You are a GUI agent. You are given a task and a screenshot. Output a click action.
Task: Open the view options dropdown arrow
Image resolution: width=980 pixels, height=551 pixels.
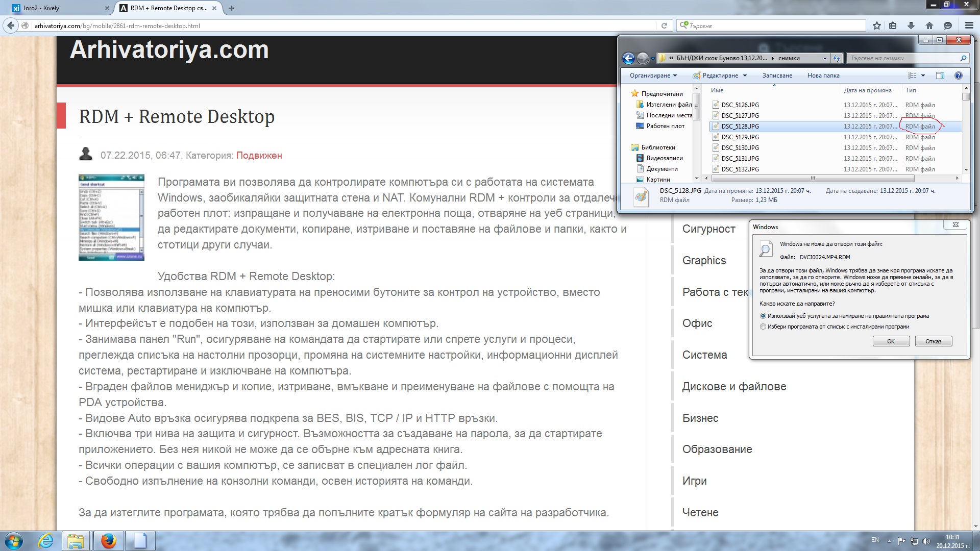pyautogui.click(x=923, y=76)
